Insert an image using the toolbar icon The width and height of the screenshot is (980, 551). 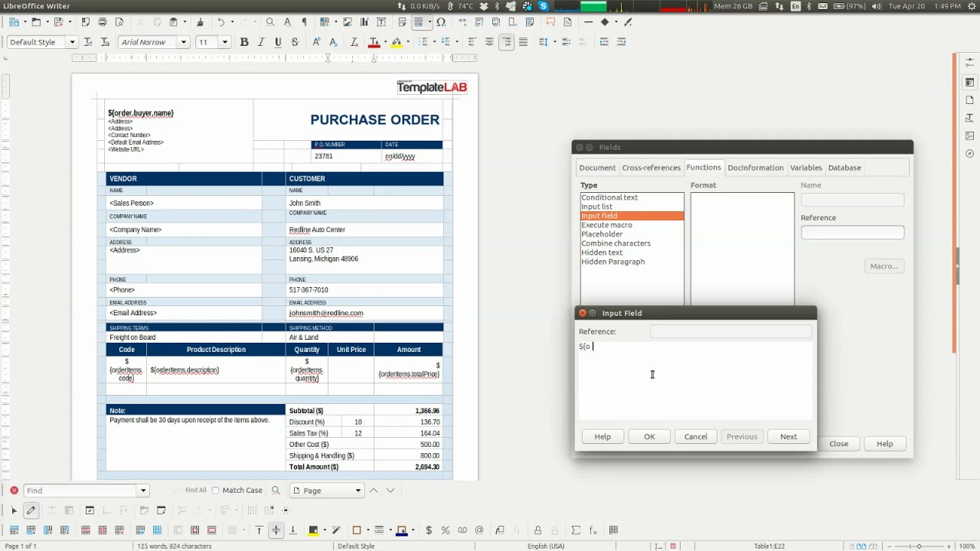pyautogui.click(x=346, y=22)
